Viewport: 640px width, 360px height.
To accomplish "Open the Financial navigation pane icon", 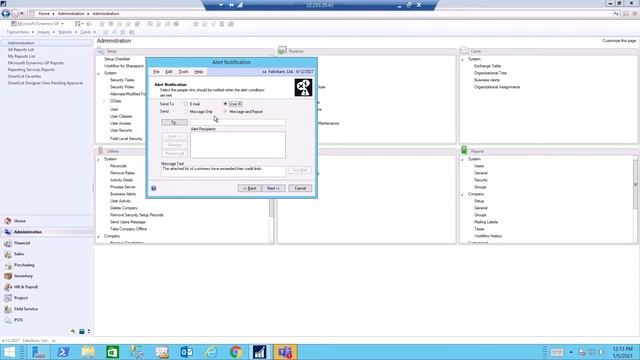I will point(8,243).
